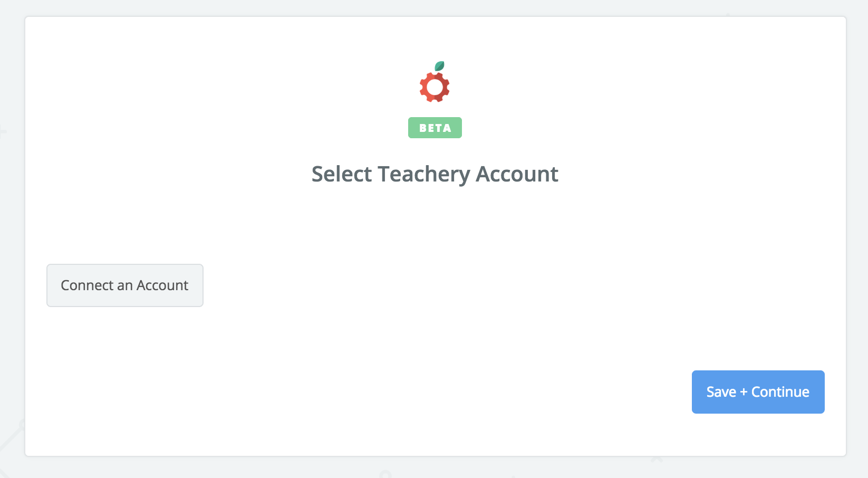The width and height of the screenshot is (868, 478).
Task: Click the word Account in the heading
Action: click(517, 174)
